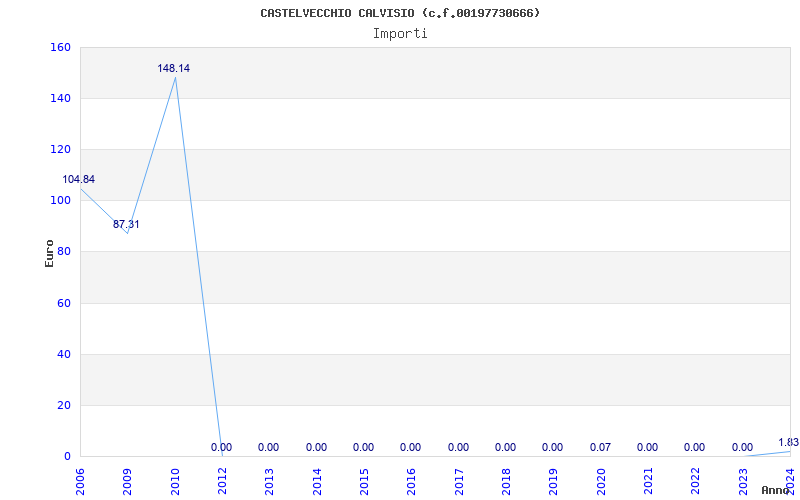Select the 2022 year label
800x500 pixels.
coord(695,481)
